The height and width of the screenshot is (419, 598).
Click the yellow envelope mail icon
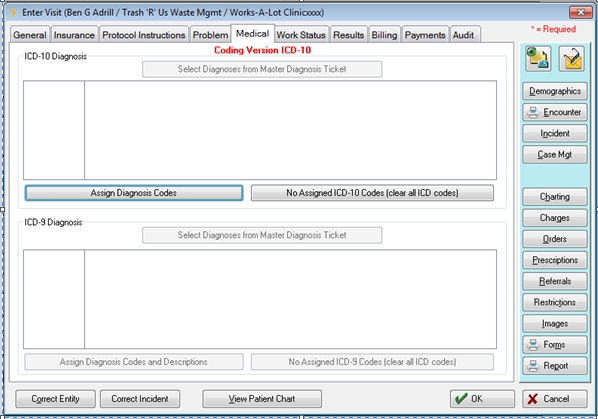571,59
